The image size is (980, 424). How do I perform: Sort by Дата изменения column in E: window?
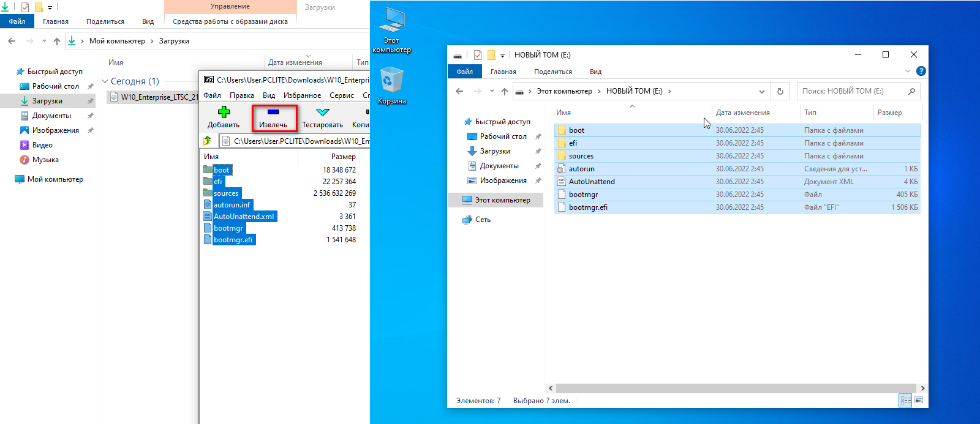coord(742,113)
